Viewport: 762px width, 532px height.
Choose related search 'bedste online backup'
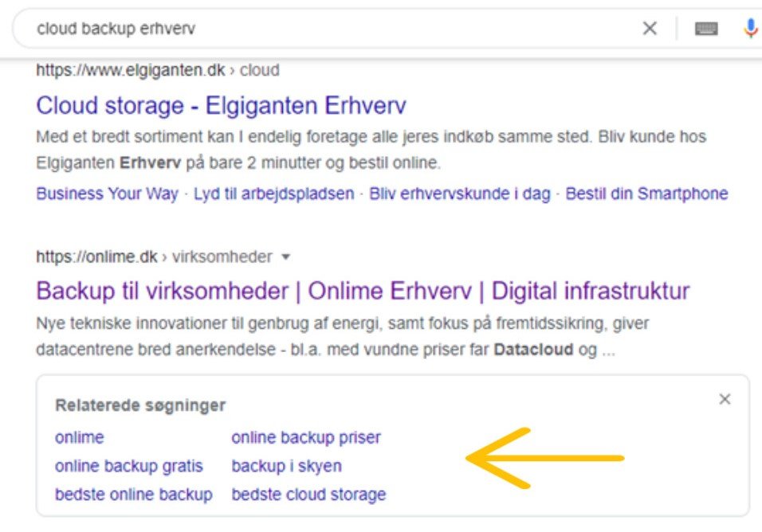point(134,495)
